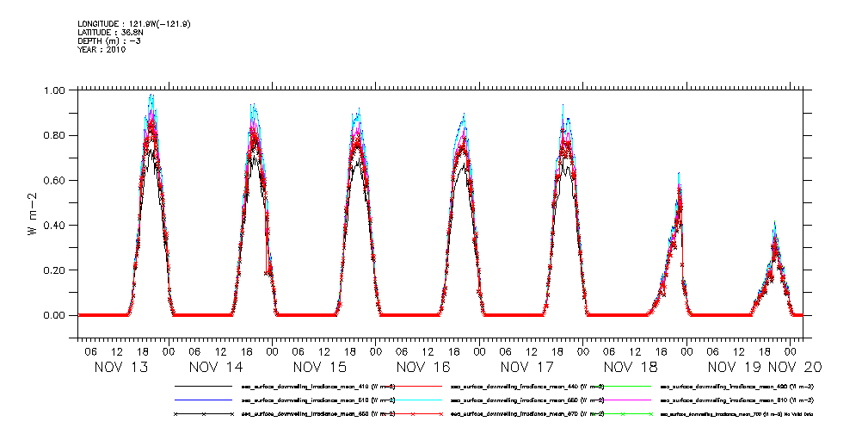Click the LONGITUDE : 121.9W header line
The height and width of the screenshot is (434, 868).
point(134,24)
